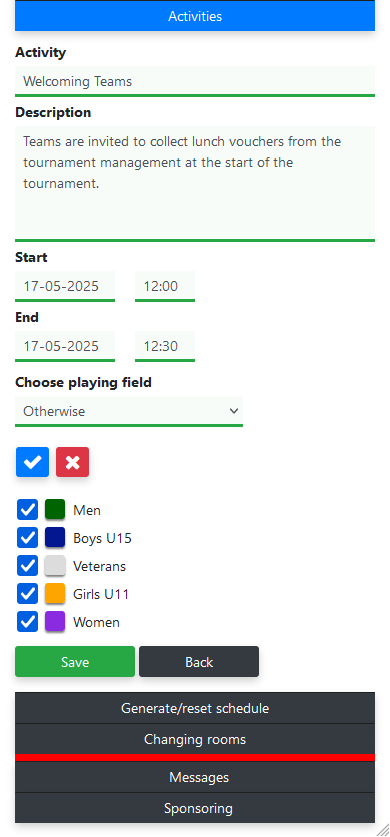
Task: Open the Generate/reset schedule menu item
Action: coord(195,708)
